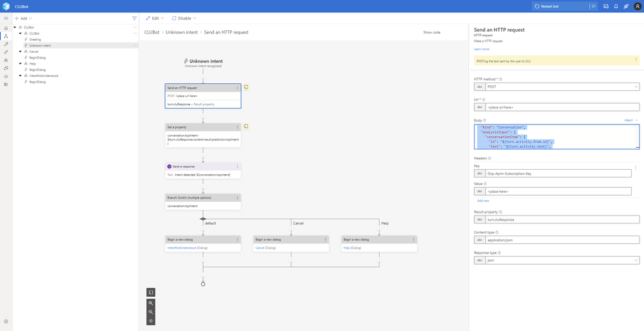Screen dimensions: 644x331
Task: Reset the canvas view with target icon
Action: coord(151,321)
